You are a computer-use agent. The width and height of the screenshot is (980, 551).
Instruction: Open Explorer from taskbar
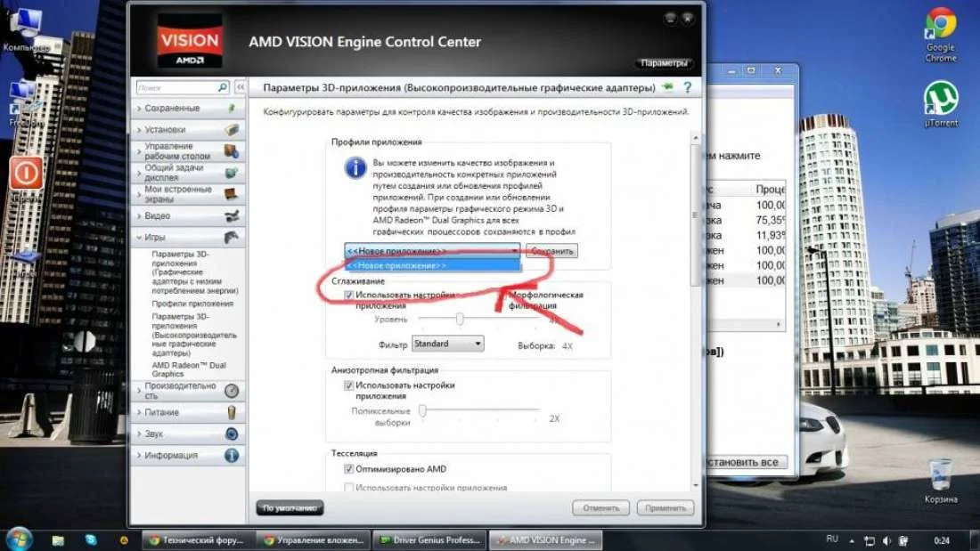pyautogui.click(x=58, y=540)
